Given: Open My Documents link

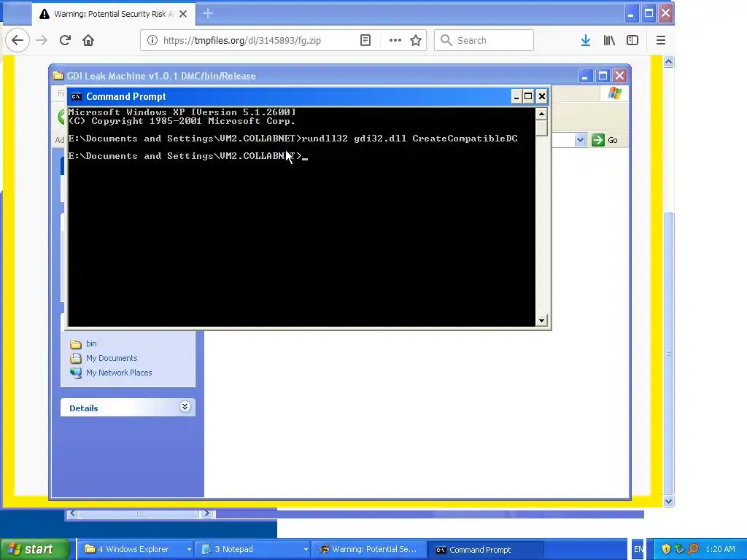Looking at the screenshot, I should [x=112, y=358].
